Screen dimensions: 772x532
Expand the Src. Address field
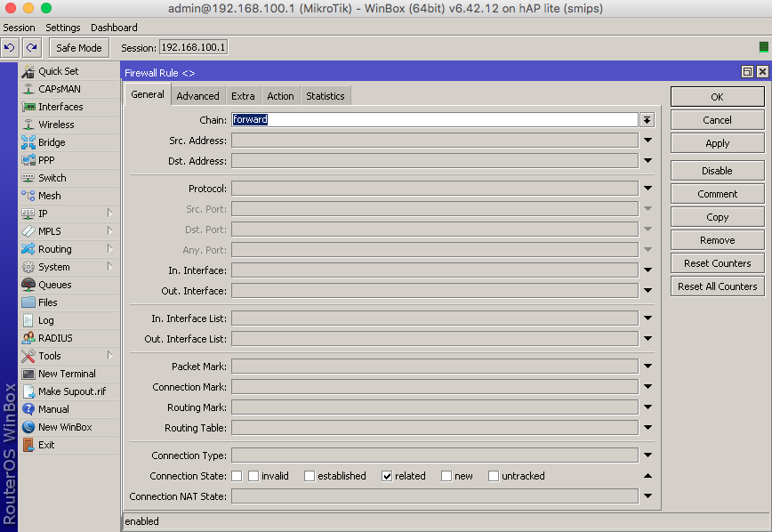click(x=647, y=141)
